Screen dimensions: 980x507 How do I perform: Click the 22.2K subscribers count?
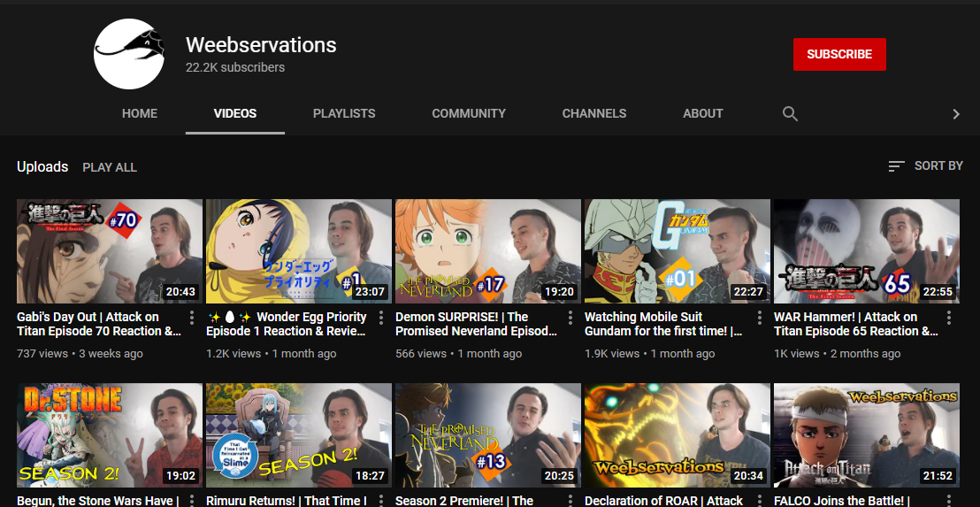pos(235,67)
